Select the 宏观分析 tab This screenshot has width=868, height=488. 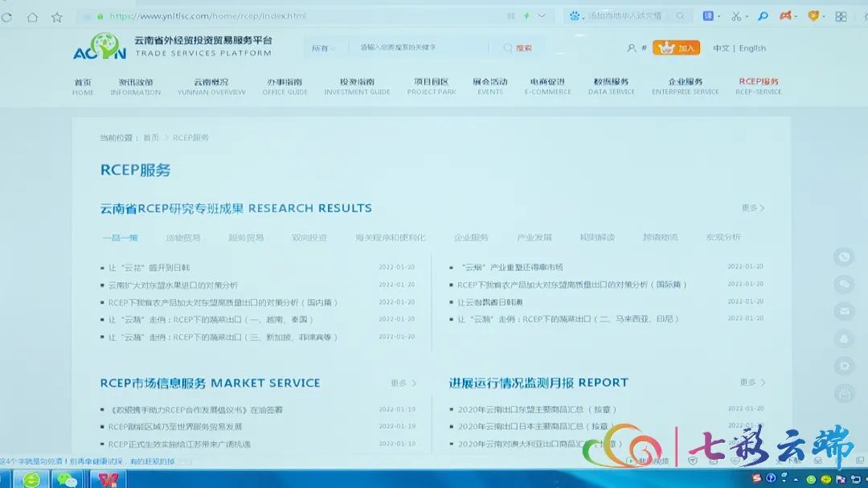pyautogui.click(x=723, y=238)
